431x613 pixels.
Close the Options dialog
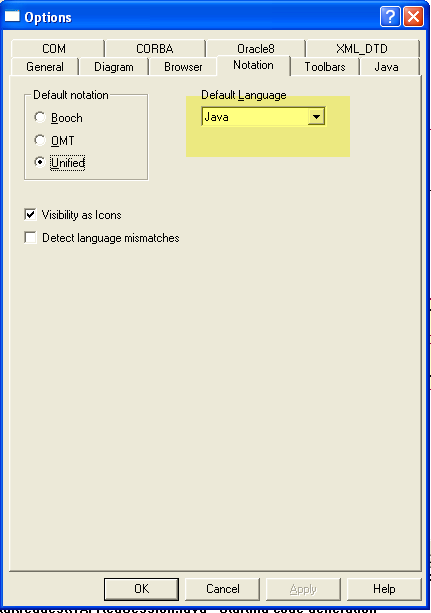(x=413, y=17)
